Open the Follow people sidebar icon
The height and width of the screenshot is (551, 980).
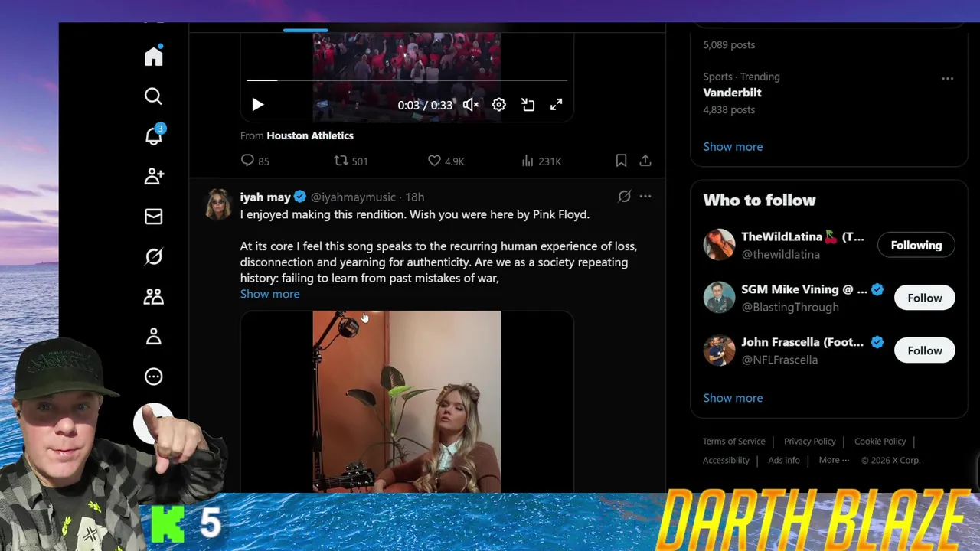coord(154,176)
